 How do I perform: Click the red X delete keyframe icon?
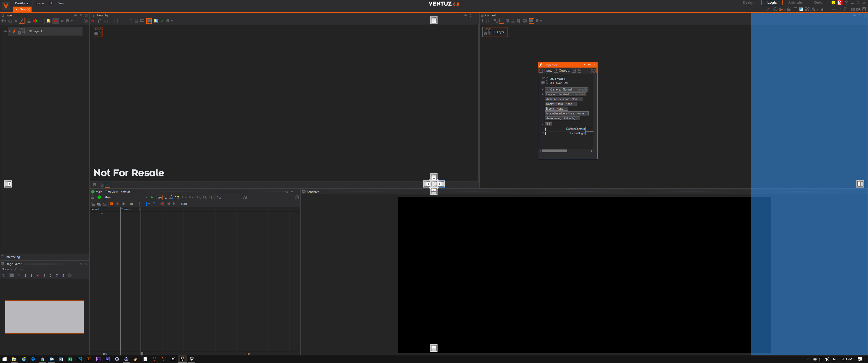162,204
